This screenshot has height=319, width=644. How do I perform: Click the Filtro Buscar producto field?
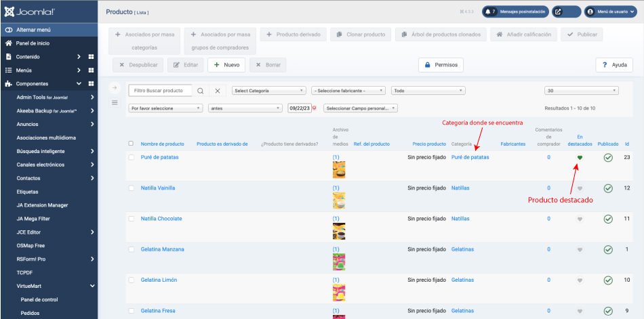click(160, 91)
